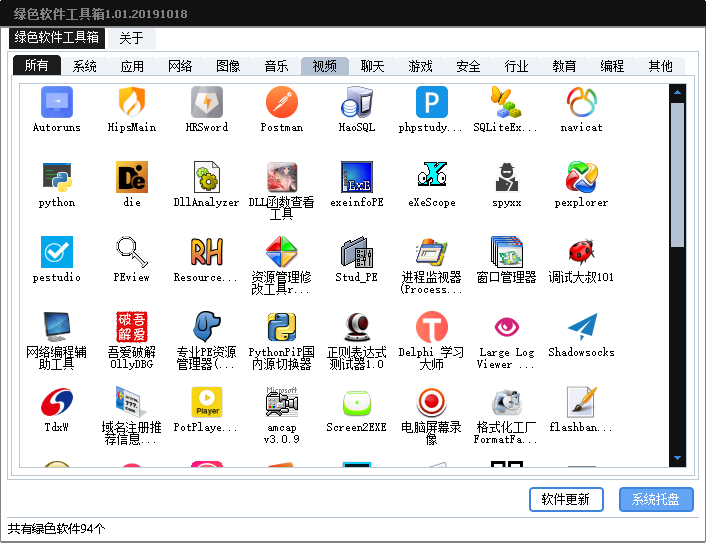Click the scrollbar up arrow
This screenshot has width=706, height=543.
coord(677,92)
